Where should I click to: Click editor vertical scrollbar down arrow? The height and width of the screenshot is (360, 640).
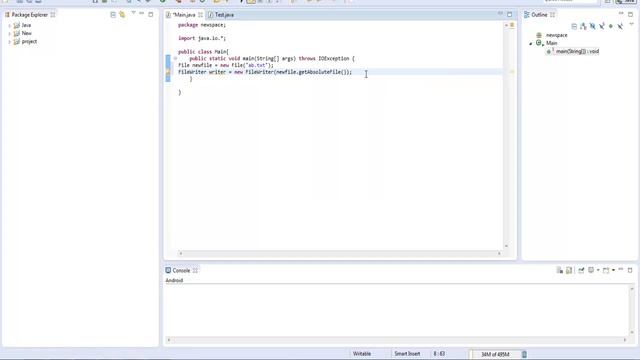(506, 246)
